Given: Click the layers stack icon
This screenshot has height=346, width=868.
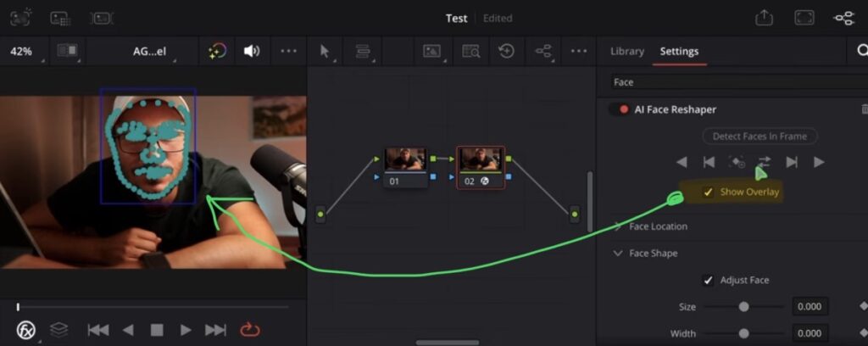Looking at the screenshot, I should (58, 331).
